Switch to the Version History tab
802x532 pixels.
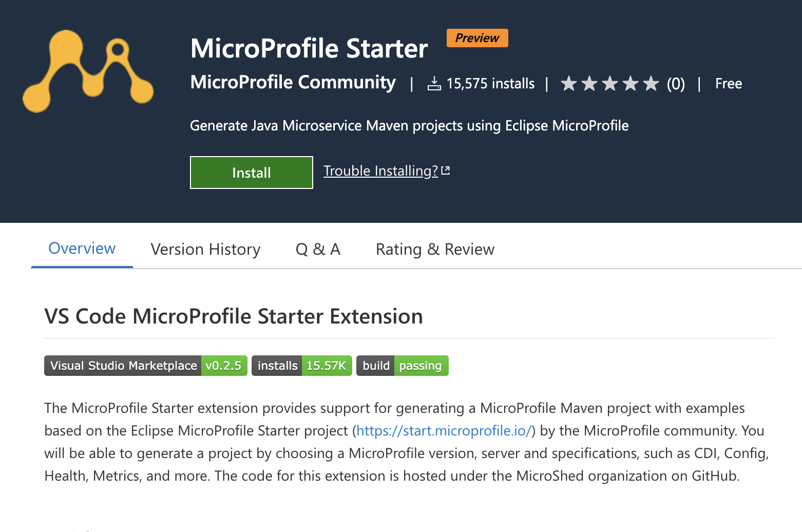[x=205, y=250]
